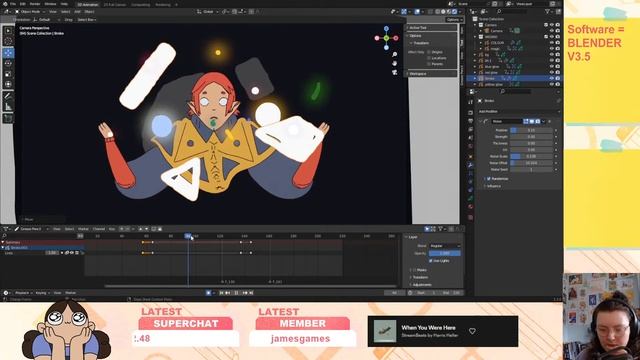
Task: Select the Rotate tool in the toolbar
Action: pyautogui.click(x=8, y=63)
